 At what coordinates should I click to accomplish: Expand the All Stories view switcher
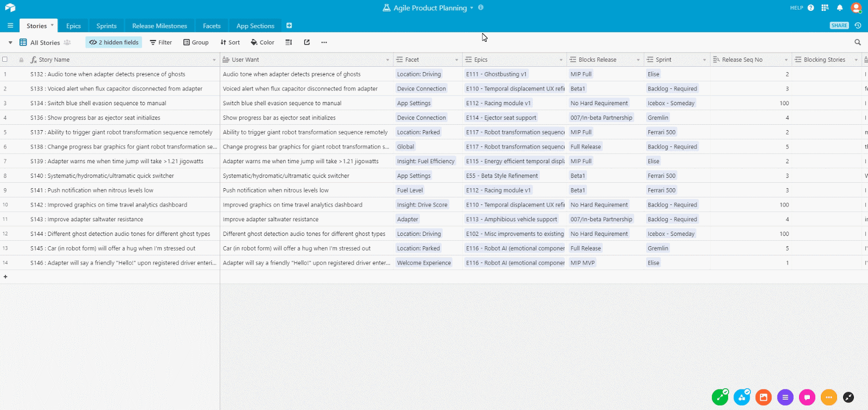(x=10, y=42)
